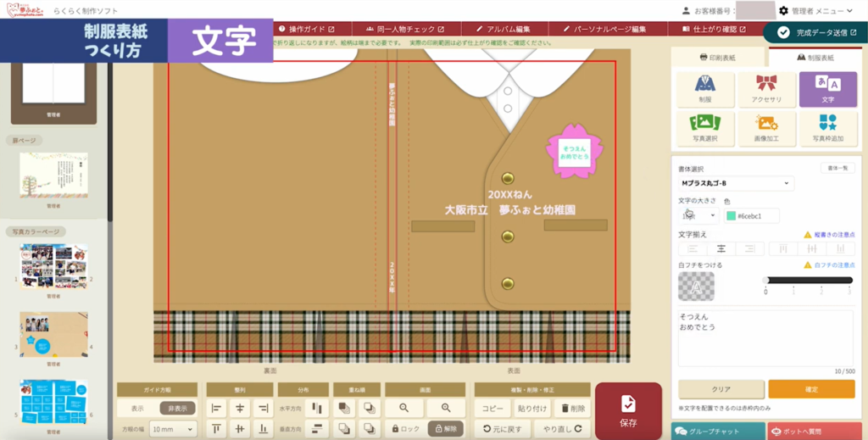The width and height of the screenshot is (868, 440).
Task: Open the 写真選択 photo selection tool
Action: 704,128
